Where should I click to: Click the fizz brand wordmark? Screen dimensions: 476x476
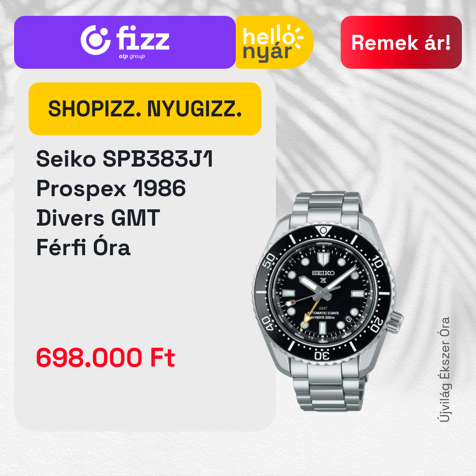(x=143, y=38)
